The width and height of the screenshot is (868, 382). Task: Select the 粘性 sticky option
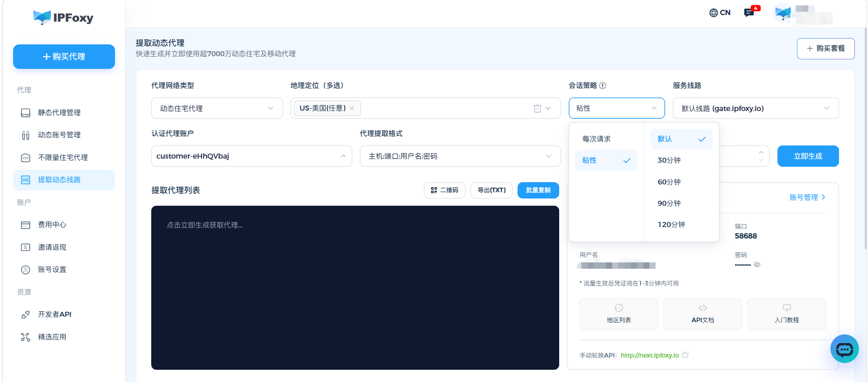tap(606, 160)
